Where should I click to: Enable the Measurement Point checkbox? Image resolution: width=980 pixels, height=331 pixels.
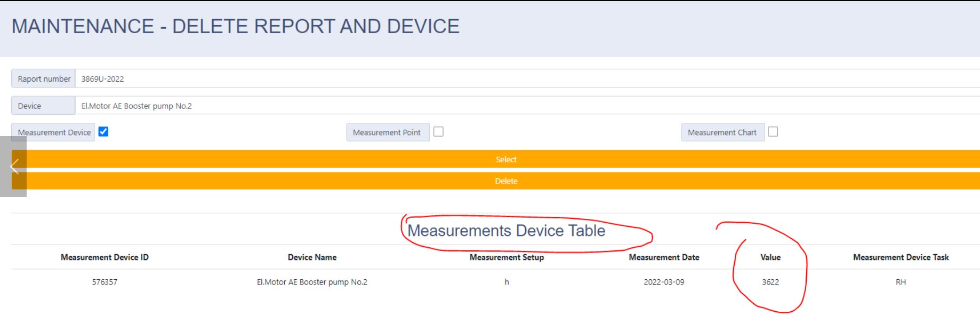(x=438, y=132)
